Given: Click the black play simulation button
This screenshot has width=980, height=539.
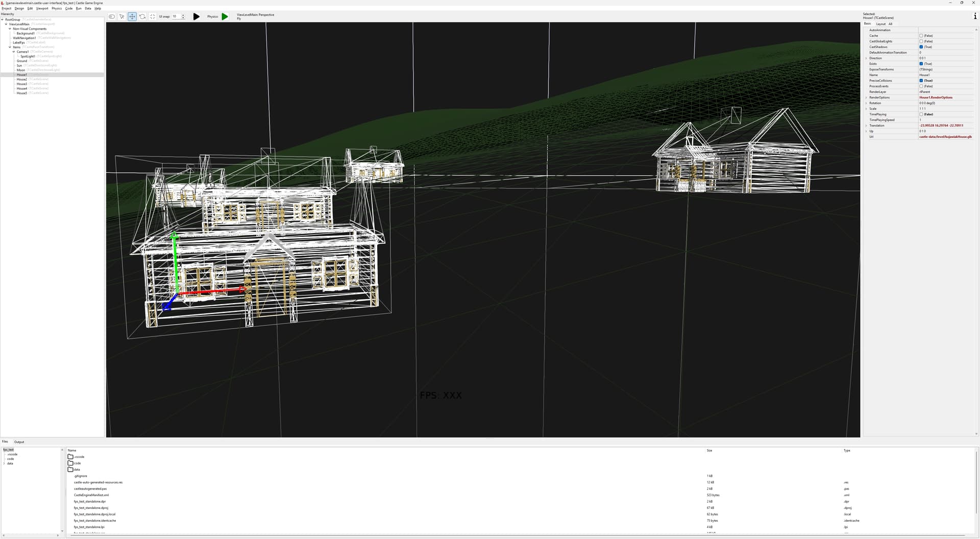Looking at the screenshot, I should tap(196, 16).
